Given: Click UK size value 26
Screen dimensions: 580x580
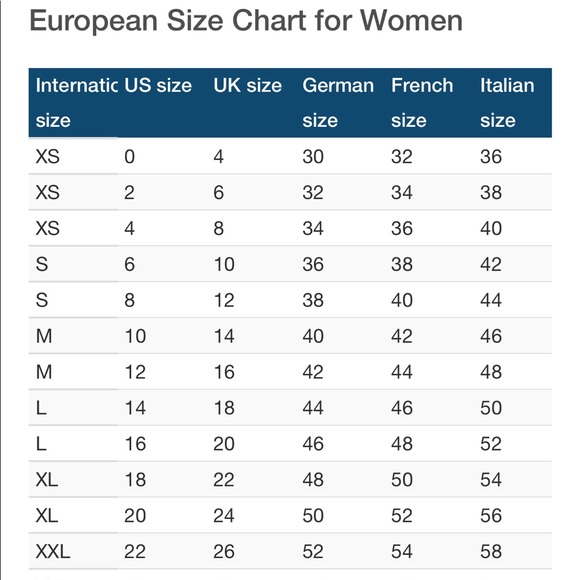Looking at the screenshot, I should point(224,552).
